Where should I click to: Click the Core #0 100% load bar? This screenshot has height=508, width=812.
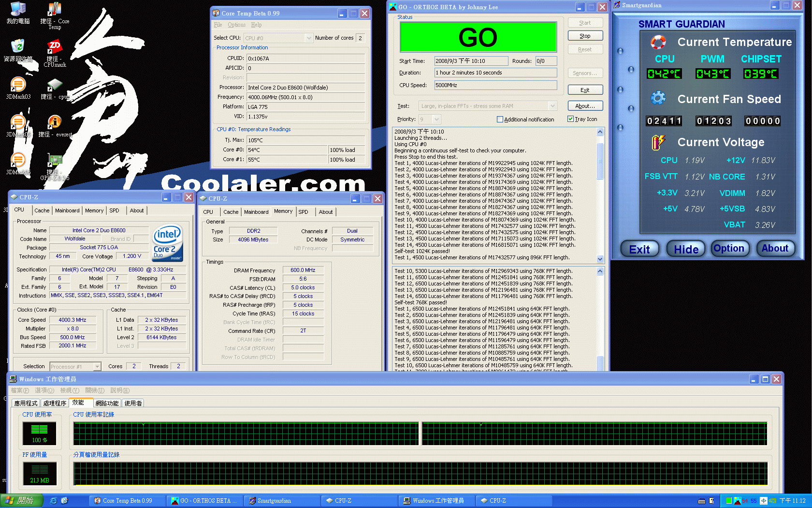pos(346,150)
